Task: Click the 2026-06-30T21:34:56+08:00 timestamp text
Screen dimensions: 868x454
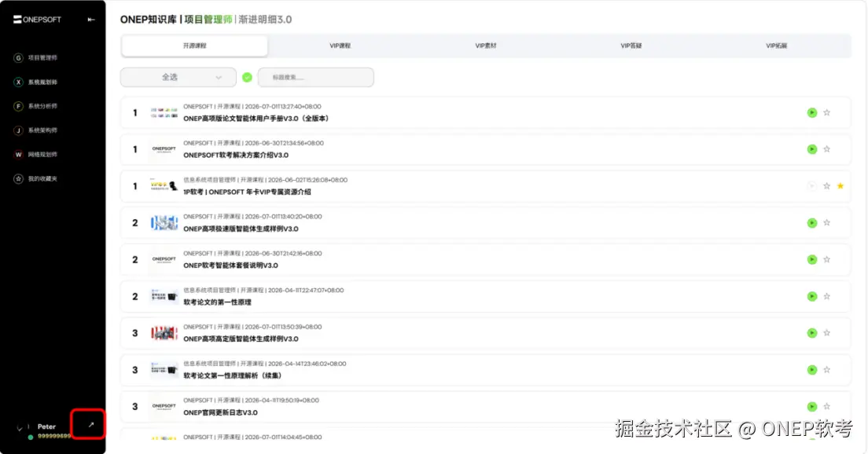Action: (285, 143)
